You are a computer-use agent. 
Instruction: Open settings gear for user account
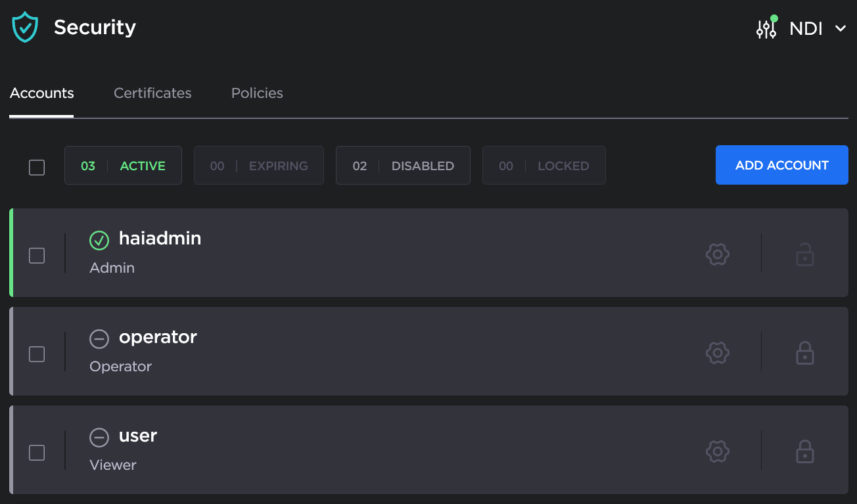tap(718, 451)
